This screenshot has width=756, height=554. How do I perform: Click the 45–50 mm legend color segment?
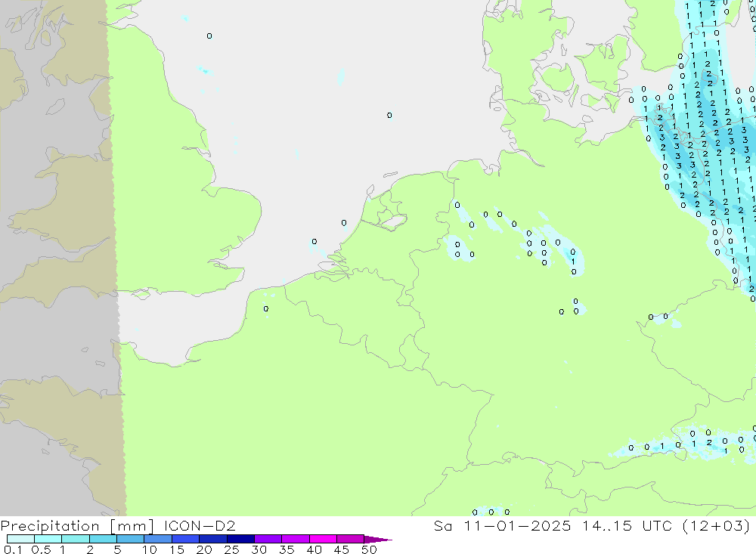pyautogui.click(x=351, y=539)
